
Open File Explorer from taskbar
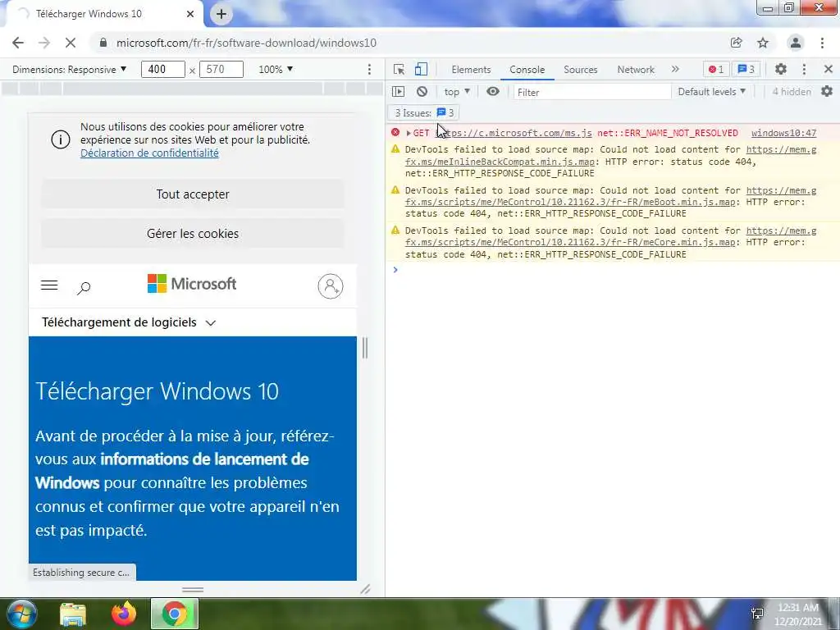click(73, 614)
